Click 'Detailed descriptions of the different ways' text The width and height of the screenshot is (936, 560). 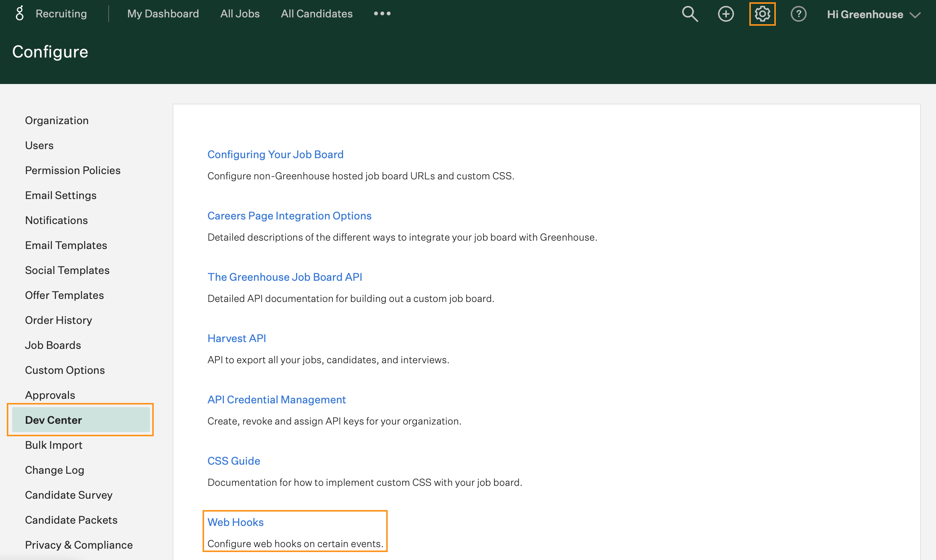402,237
